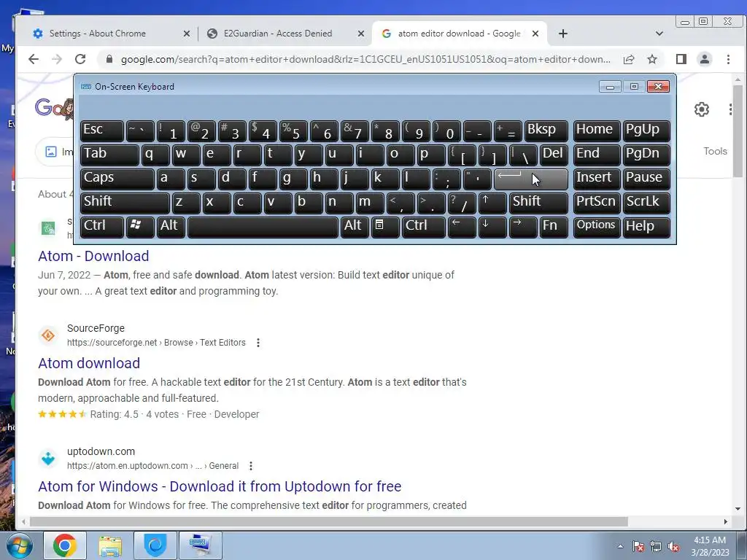Click the Tab key on keyboard

109,155
